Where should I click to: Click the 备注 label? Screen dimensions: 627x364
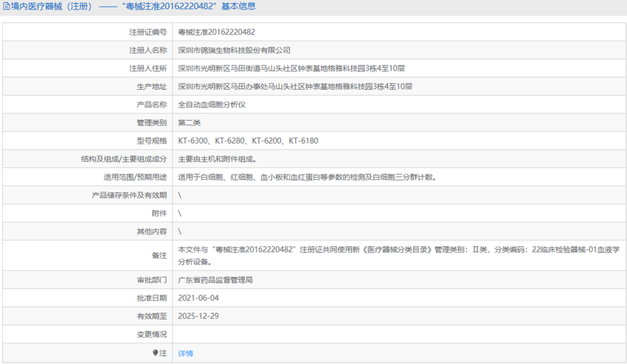(x=159, y=256)
